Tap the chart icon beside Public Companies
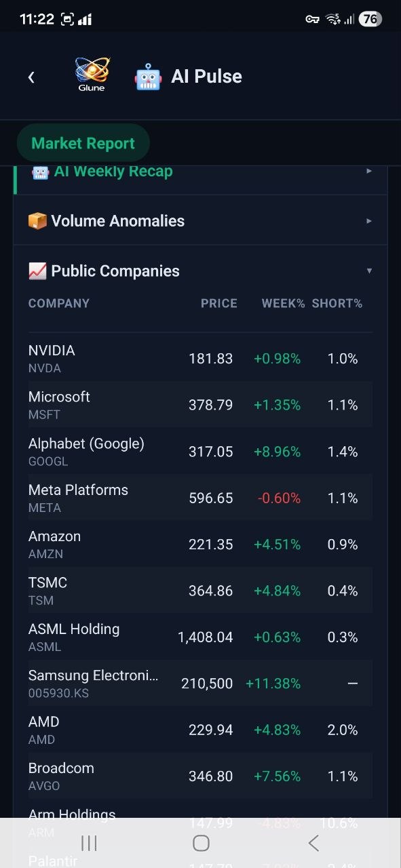 pyautogui.click(x=39, y=271)
